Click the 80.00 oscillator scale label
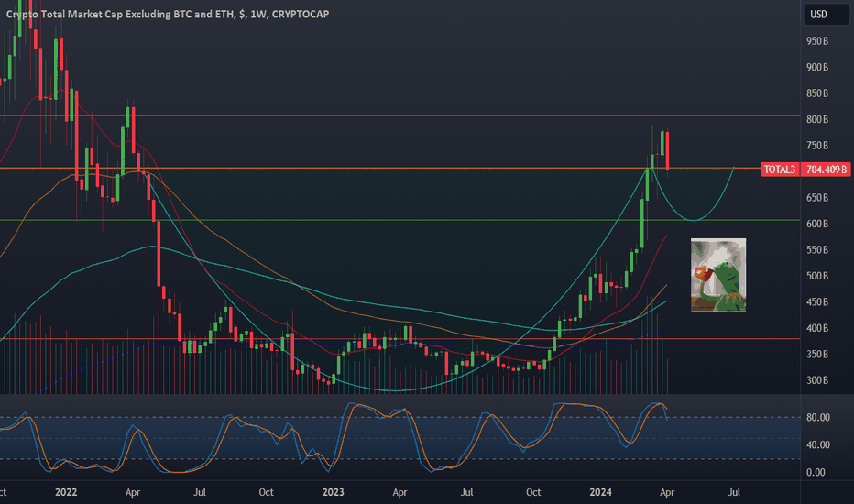Screen dimensions: 854x504 [818, 417]
